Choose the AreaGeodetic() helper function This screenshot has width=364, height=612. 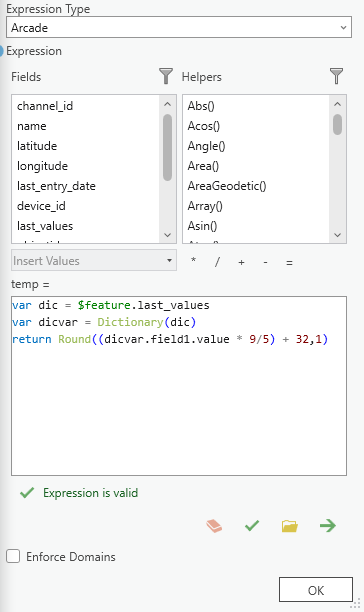[x=227, y=186]
